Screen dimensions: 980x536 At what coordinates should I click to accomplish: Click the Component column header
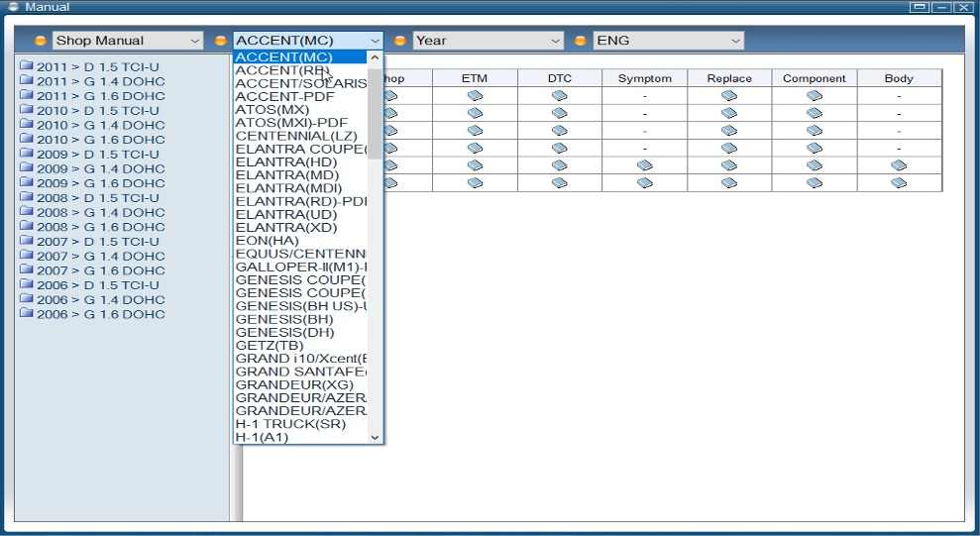pyautogui.click(x=815, y=78)
